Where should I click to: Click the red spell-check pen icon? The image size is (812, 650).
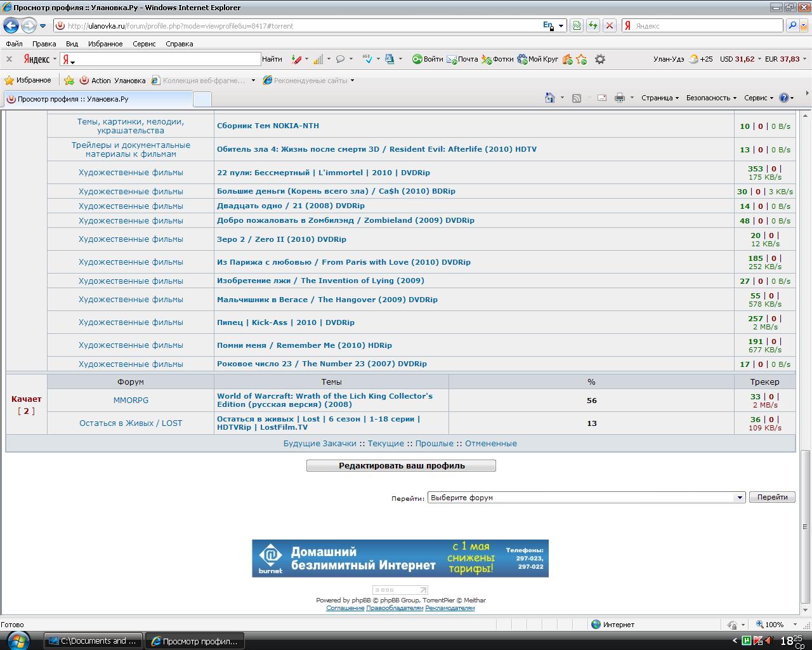[296, 59]
